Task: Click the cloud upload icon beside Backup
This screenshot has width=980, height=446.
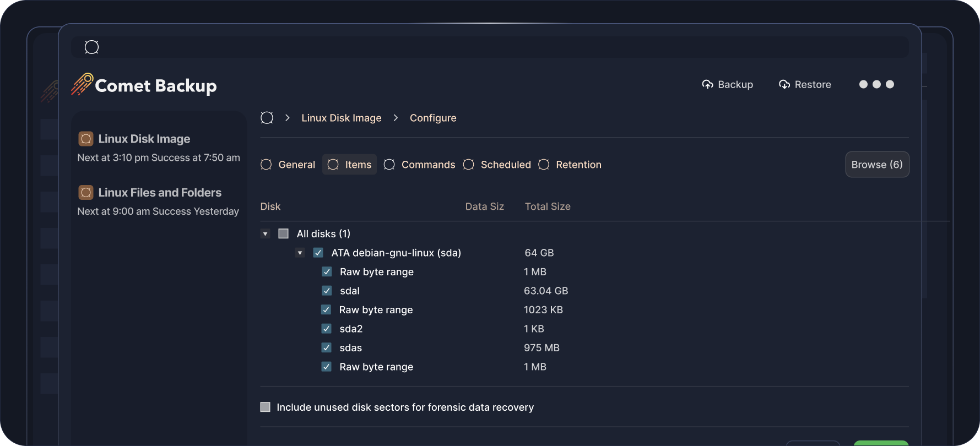Action: (x=708, y=84)
